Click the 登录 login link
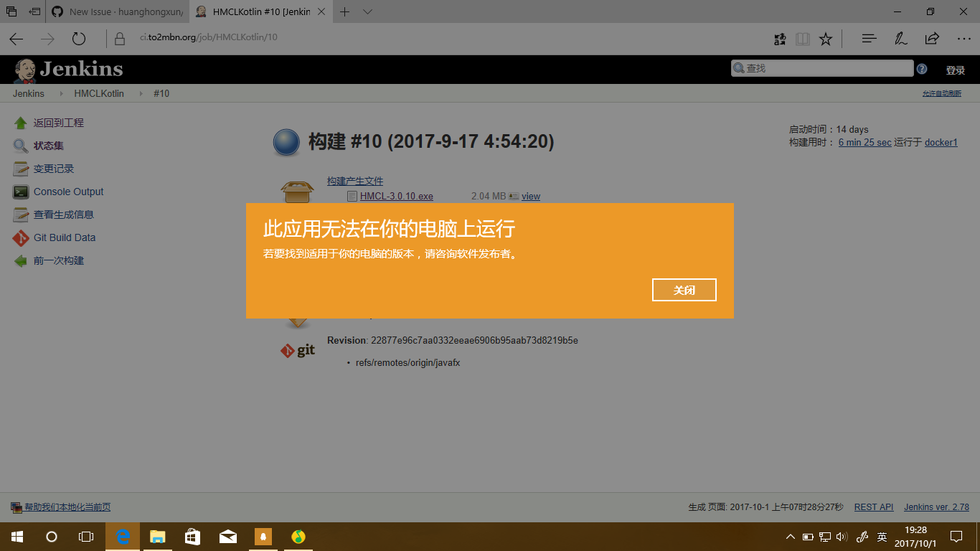Viewport: 980px width, 551px height. [956, 70]
